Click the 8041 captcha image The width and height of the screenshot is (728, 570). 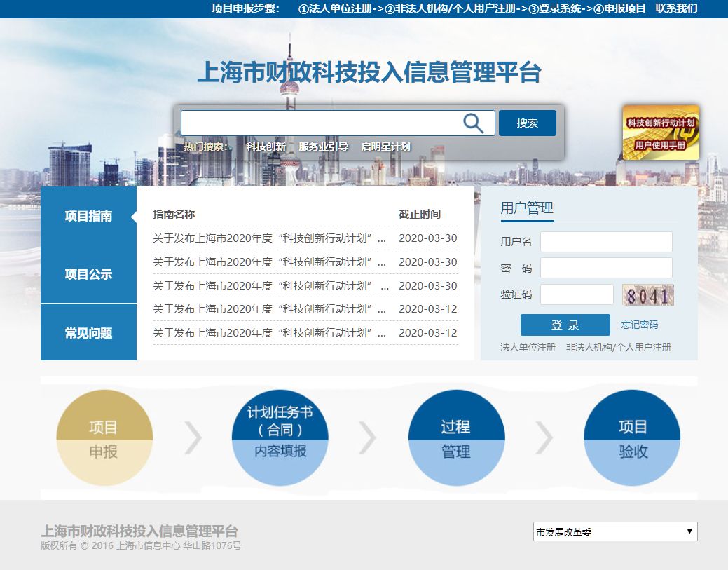647,295
